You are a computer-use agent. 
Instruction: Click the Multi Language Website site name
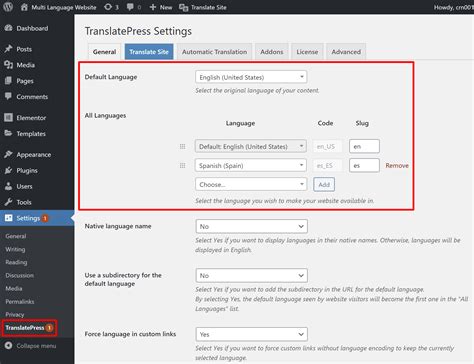tap(64, 7)
